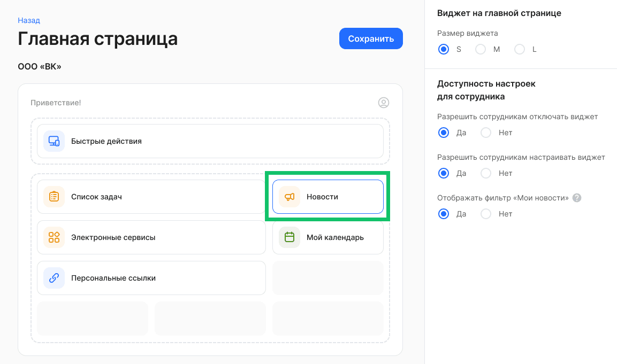Select the Быстрые действия lightning icon

pos(54,141)
